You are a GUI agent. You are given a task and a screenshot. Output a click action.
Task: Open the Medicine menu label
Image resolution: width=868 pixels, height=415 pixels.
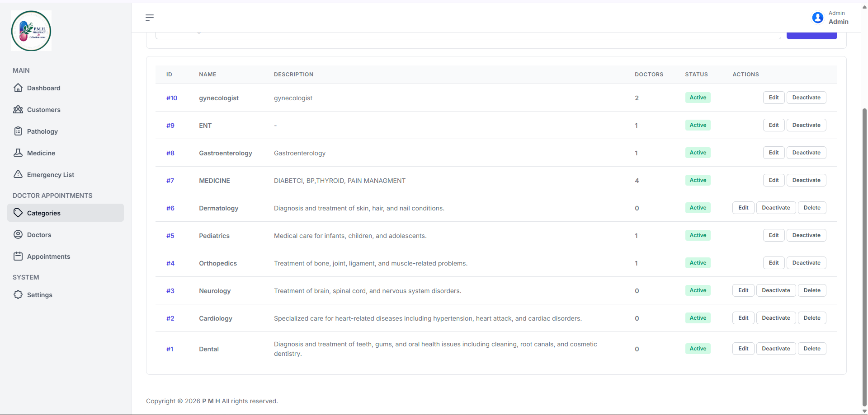pyautogui.click(x=41, y=153)
